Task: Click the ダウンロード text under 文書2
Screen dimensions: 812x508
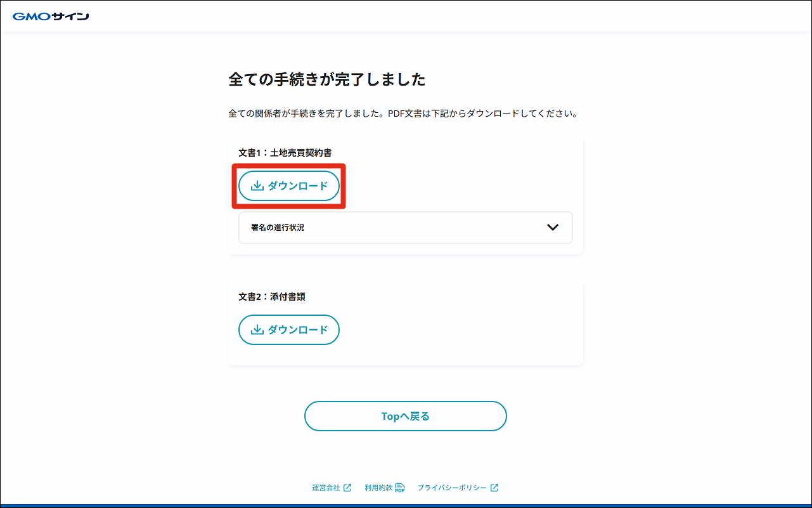Action: 298,330
